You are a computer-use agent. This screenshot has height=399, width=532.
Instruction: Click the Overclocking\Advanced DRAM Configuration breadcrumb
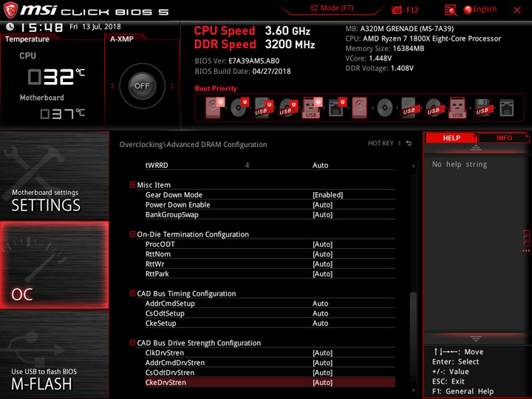click(x=193, y=145)
